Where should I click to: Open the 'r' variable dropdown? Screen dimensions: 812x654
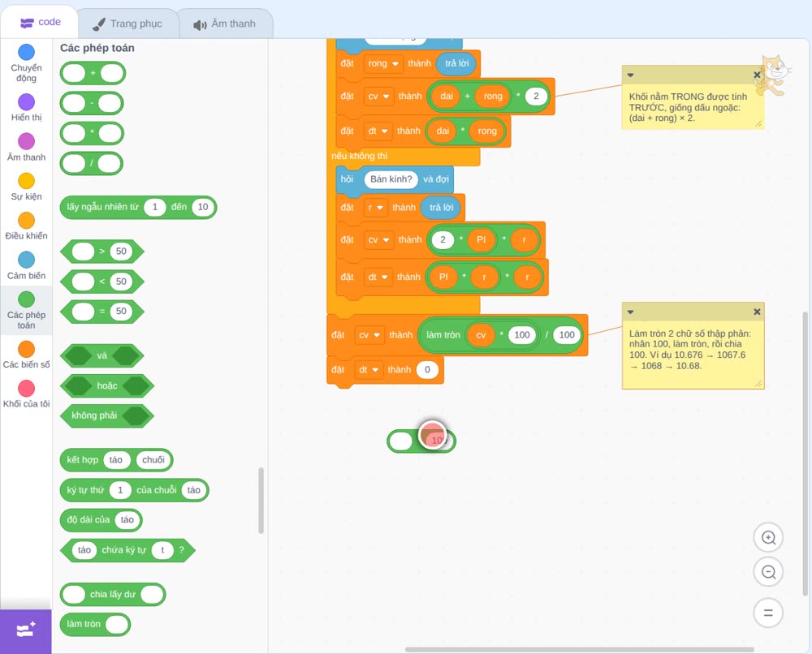click(x=375, y=208)
